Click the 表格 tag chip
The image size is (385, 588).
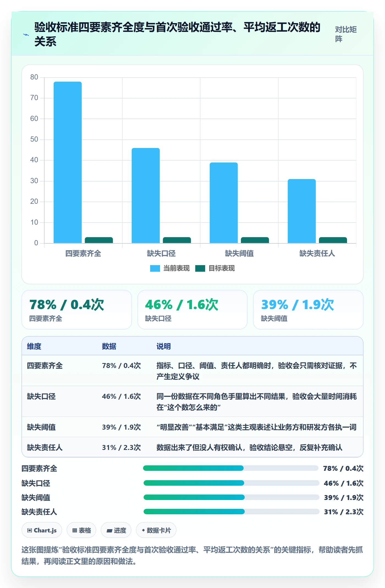(x=81, y=530)
